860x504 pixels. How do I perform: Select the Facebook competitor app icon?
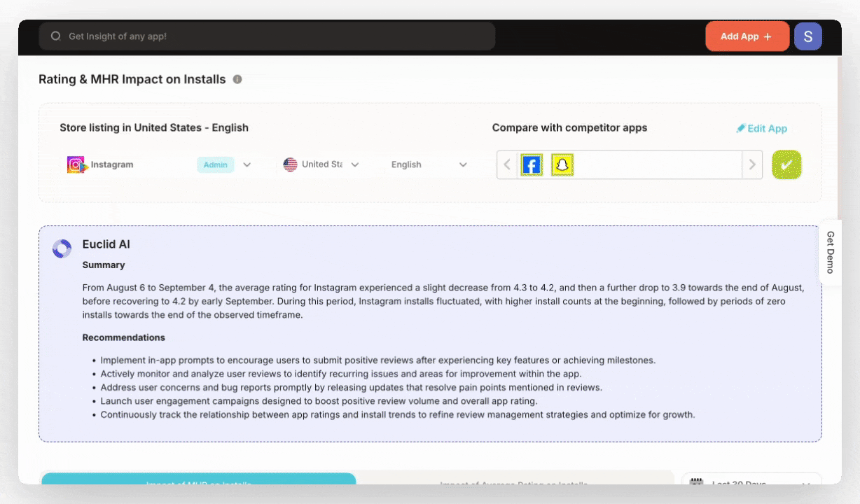point(532,165)
